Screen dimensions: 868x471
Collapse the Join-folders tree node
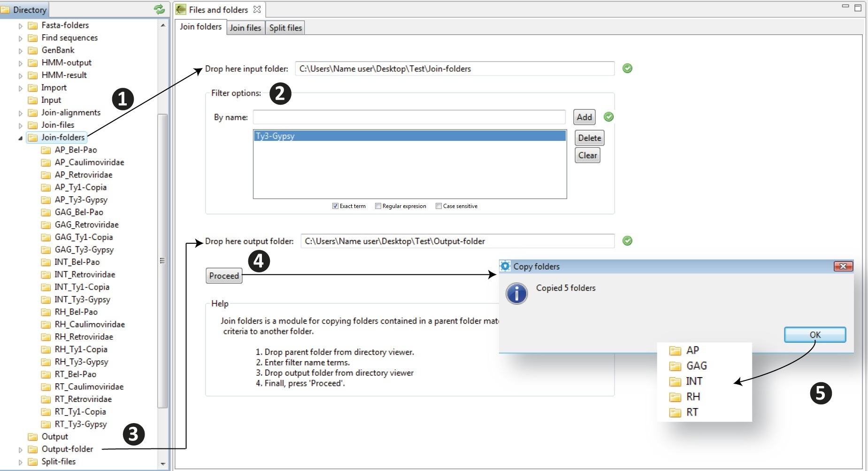point(20,138)
